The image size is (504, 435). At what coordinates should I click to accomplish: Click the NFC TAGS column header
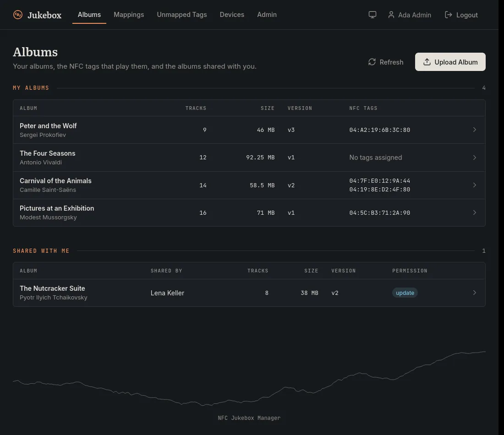[363, 108]
